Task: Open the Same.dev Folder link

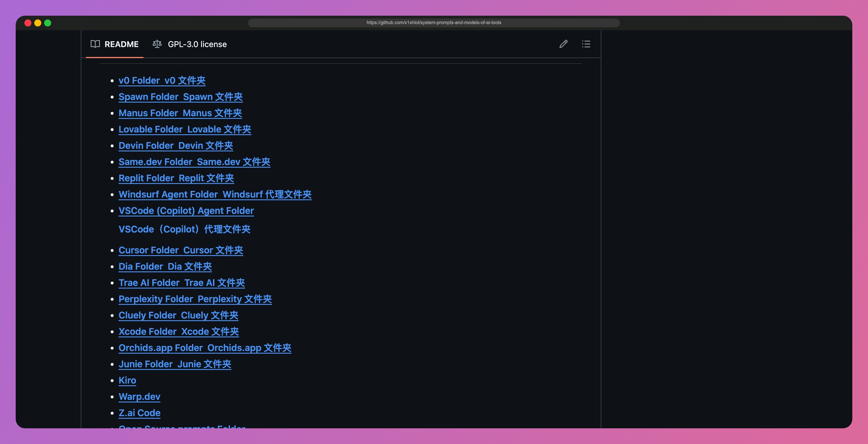Action: tap(194, 162)
